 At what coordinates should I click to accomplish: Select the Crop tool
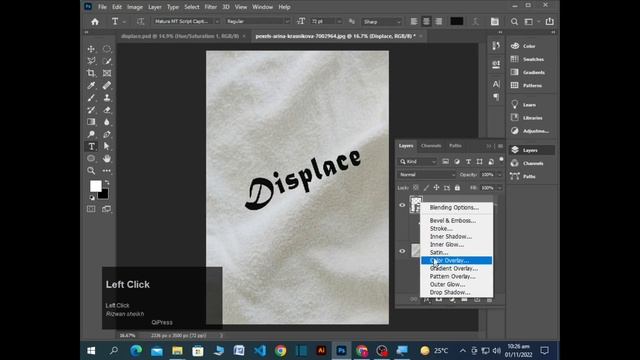pos(91,73)
